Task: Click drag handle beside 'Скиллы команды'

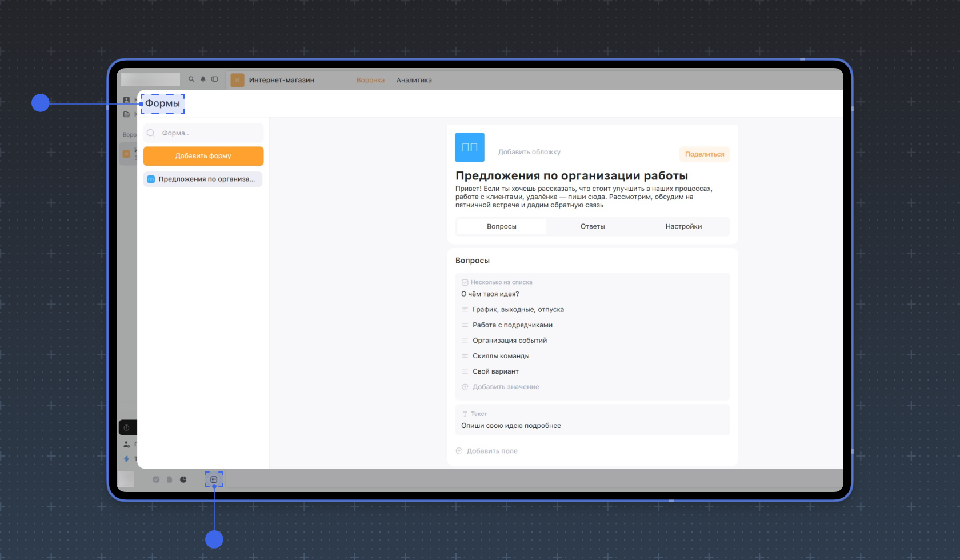Action: pyautogui.click(x=465, y=356)
